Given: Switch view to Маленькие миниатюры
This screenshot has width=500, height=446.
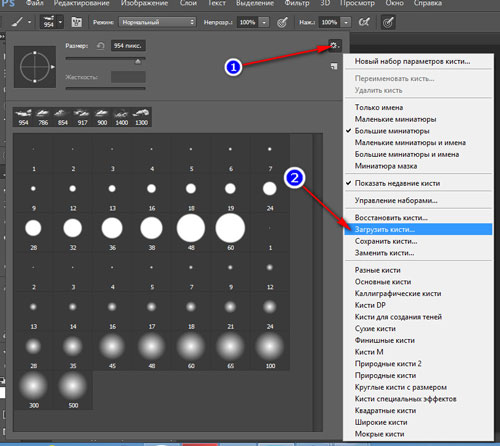Looking at the screenshot, I should (x=418, y=119).
